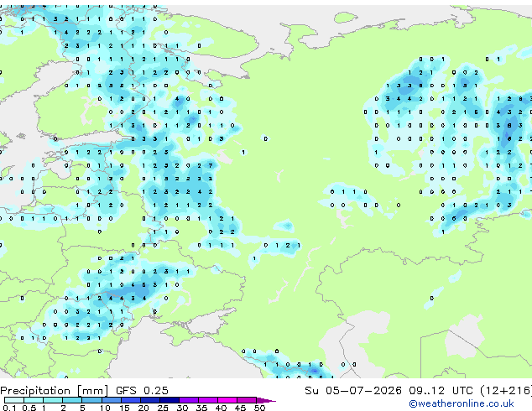The image size is (532, 411).
Task: Select the 40–45 mm magenta legend swatch
Action: coord(227,400)
